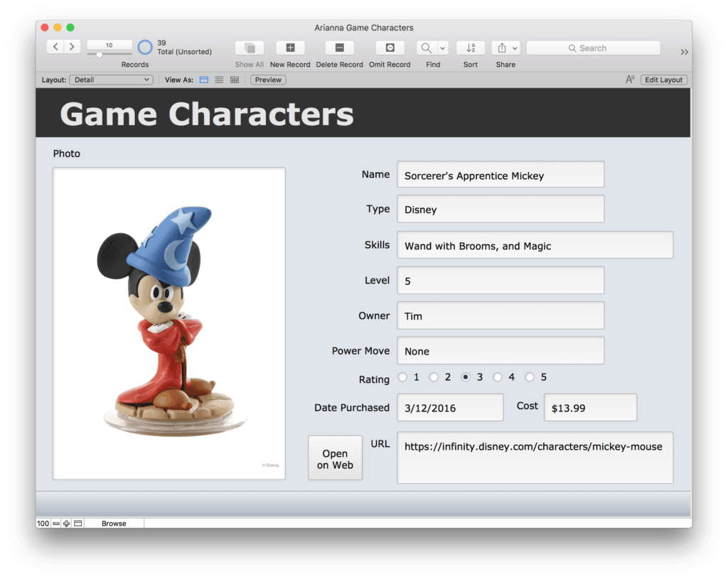This screenshot has height=579, width=728.
Task: Select rating 4 for this character
Action: [x=497, y=377]
